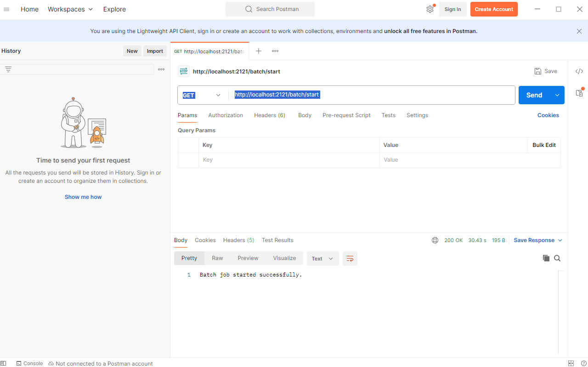Viewport: 588px width, 367px height.
Task: Open the Text format dropdown
Action: (323, 259)
